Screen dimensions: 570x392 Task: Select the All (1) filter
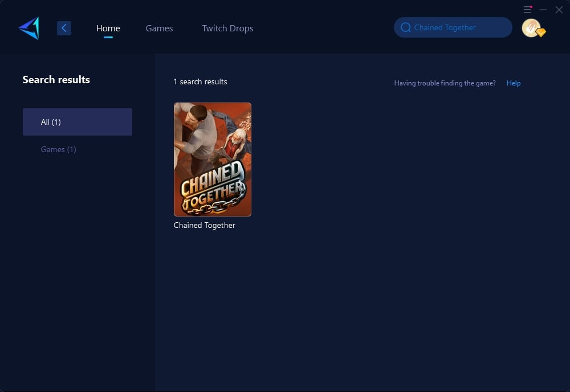coord(78,122)
